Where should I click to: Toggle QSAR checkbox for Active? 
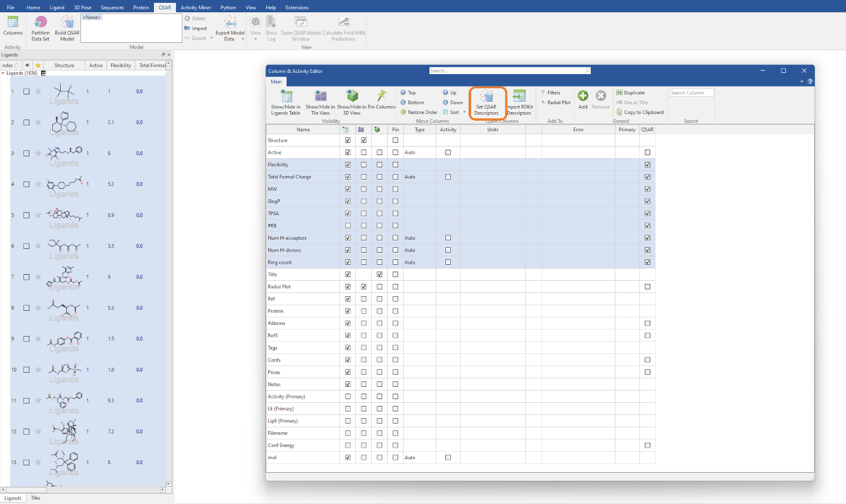tap(647, 152)
